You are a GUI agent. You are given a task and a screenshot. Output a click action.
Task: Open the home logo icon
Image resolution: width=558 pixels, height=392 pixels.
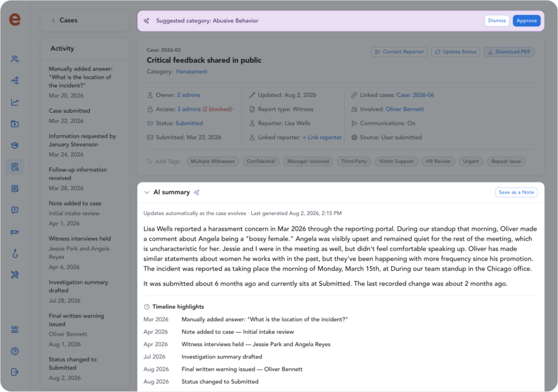[15, 19]
